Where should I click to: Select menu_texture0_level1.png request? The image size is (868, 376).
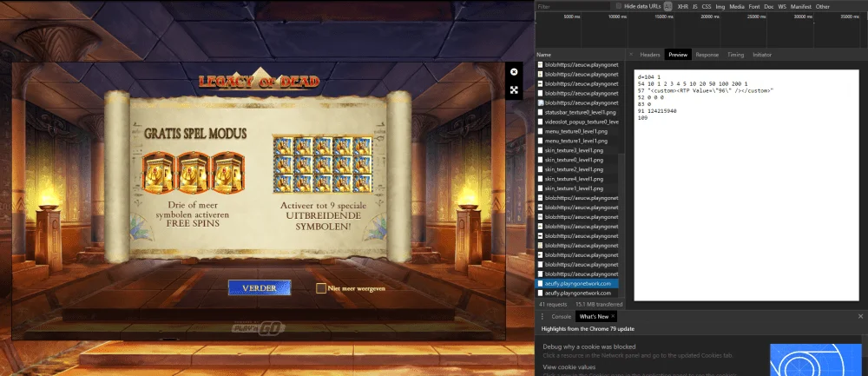[577, 131]
